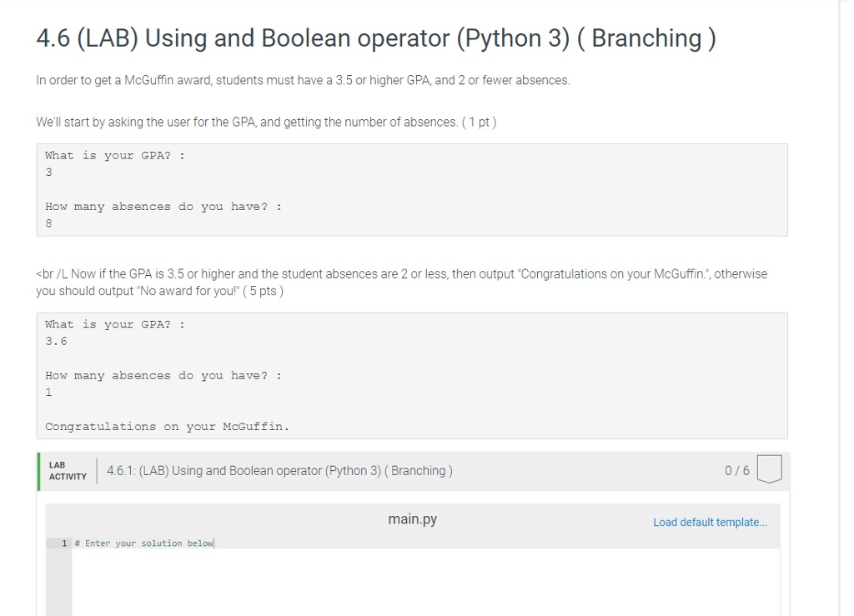This screenshot has width=854, height=616.
Task: Click the McGuffin award requirement sentence
Action: (303, 81)
